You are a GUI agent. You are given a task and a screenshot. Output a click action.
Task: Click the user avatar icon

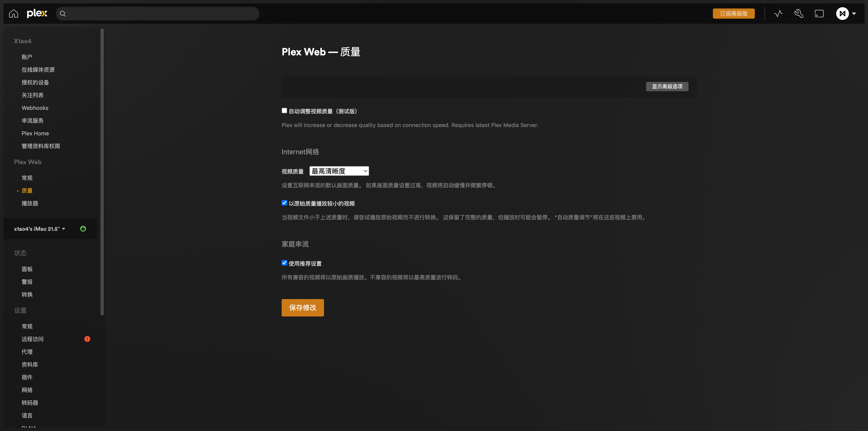tap(842, 14)
